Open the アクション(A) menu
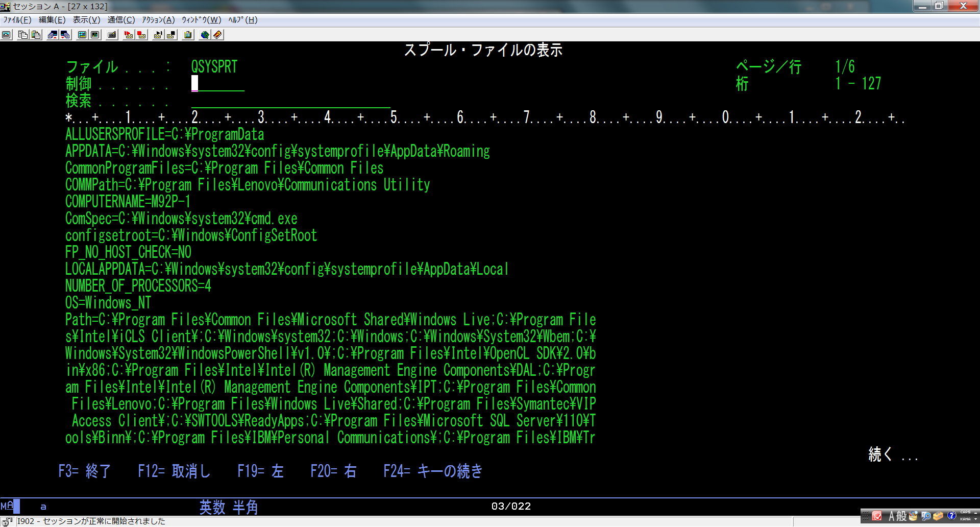980x527 pixels. (158, 20)
